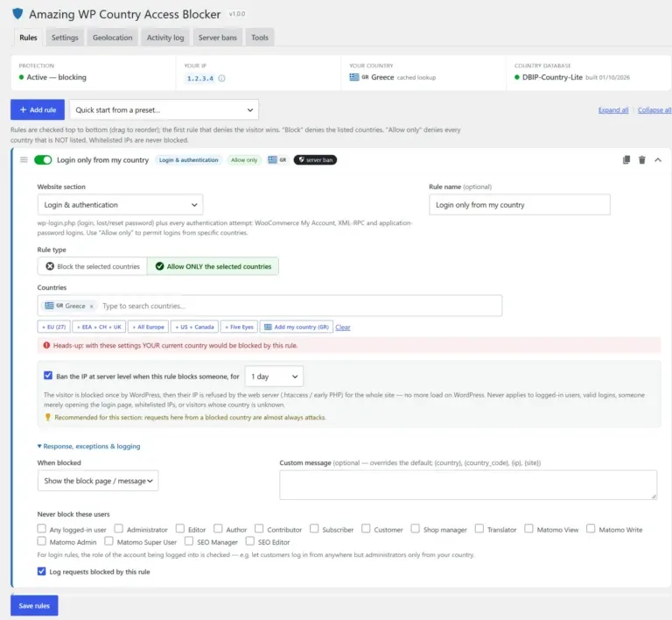
Task: Add the EEA + CH + UK preset
Action: pyautogui.click(x=99, y=327)
